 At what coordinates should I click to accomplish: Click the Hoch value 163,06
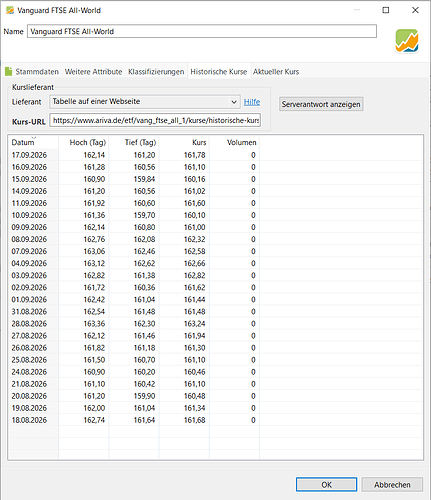coord(94,251)
